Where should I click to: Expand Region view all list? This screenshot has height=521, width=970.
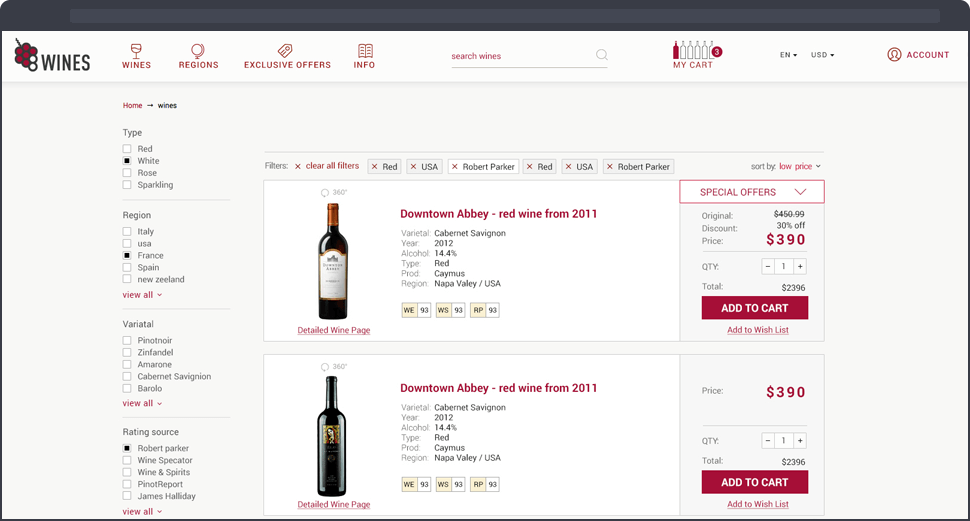142,295
